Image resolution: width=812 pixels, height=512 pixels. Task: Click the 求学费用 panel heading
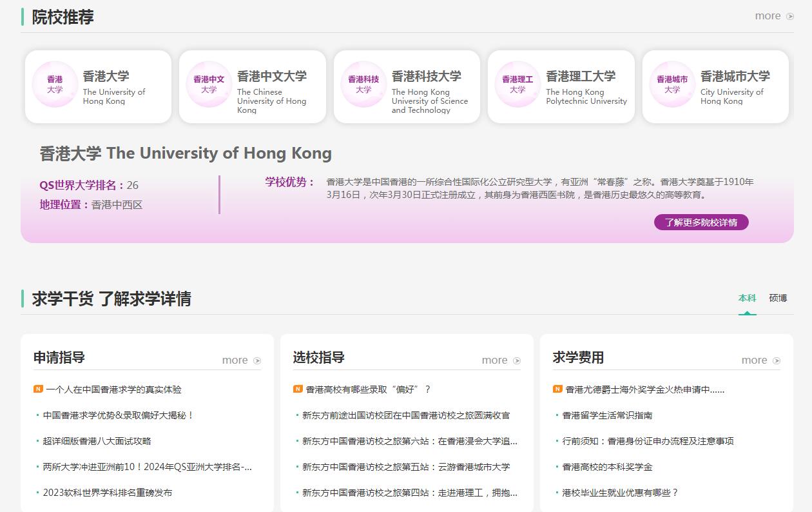coord(579,357)
